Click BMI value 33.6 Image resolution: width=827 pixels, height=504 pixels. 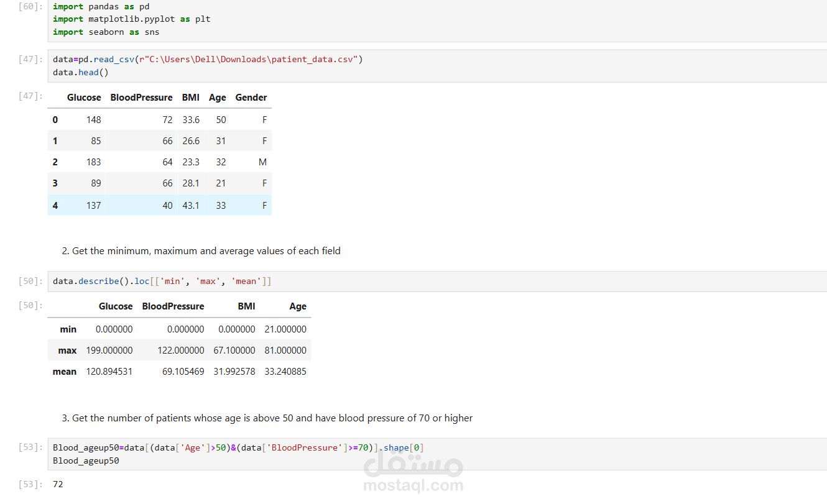[191, 120]
